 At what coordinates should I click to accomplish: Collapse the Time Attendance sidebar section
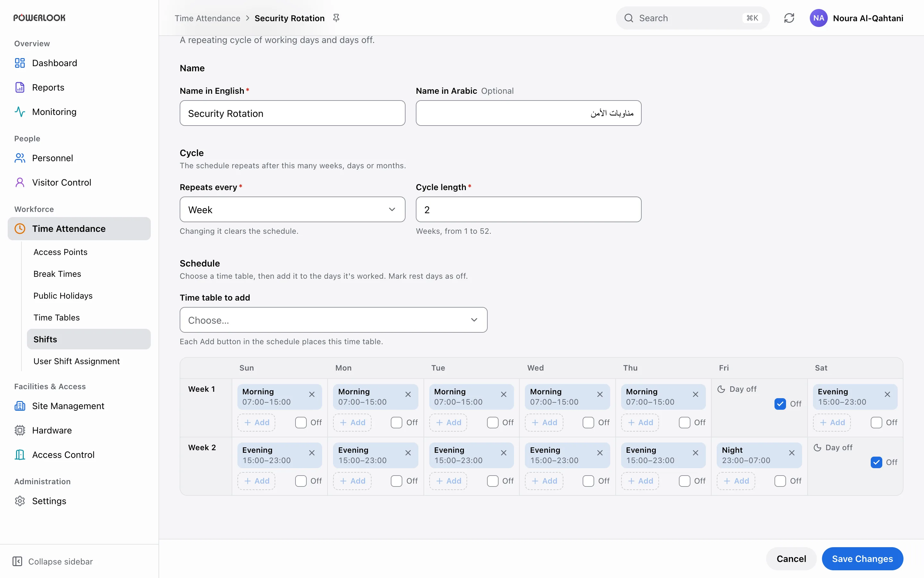tap(79, 229)
